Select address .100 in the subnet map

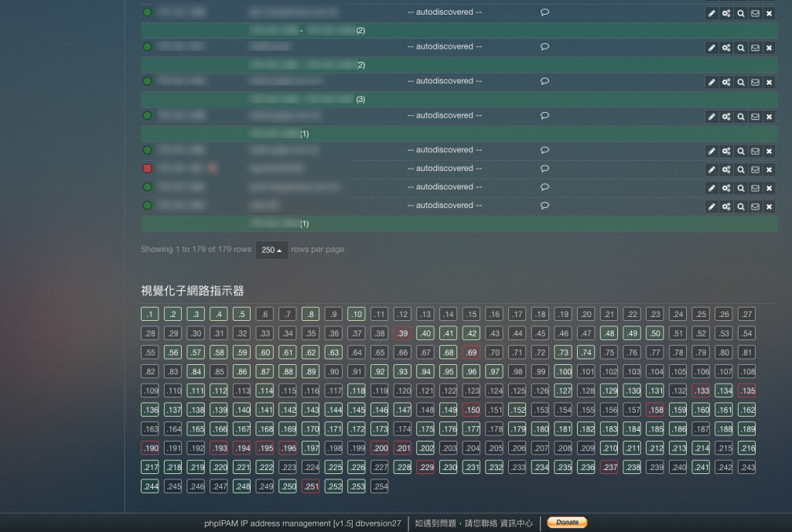(563, 371)
